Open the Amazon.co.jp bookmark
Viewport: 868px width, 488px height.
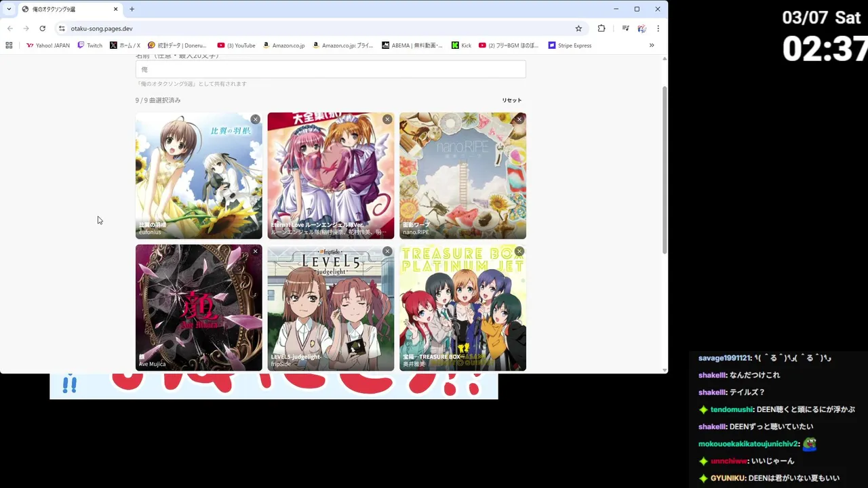(283, 45)
